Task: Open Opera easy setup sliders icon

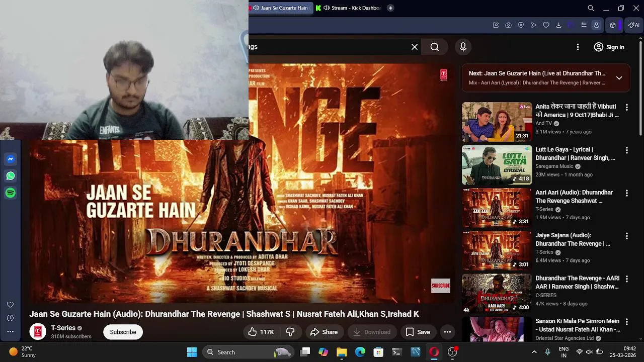Action: coord(584,25)
